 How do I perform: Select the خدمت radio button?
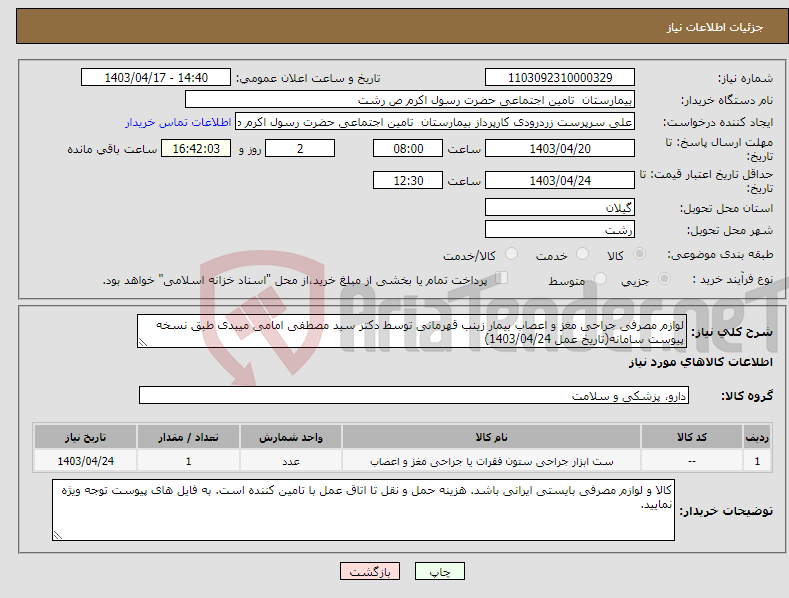582,254
